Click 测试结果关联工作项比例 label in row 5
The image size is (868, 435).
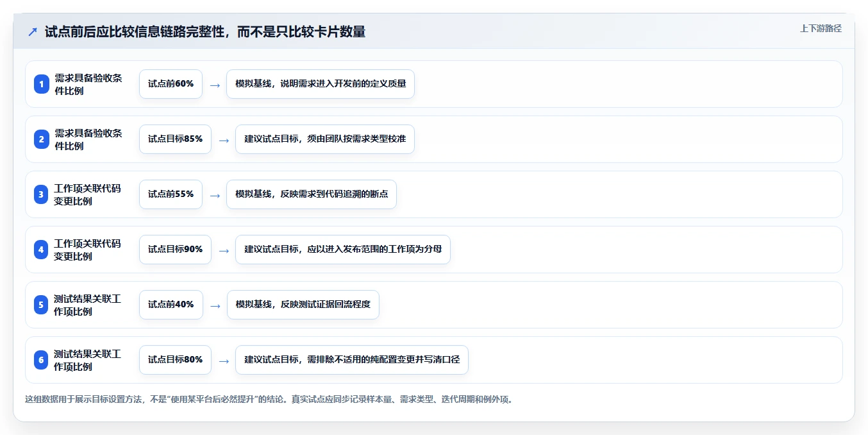88,305
